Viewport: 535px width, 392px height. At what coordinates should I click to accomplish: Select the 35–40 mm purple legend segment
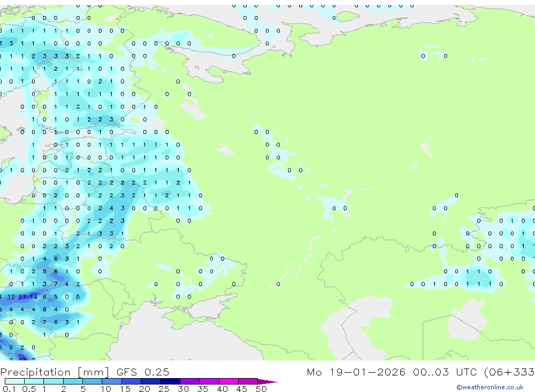(x=209, y=381)
